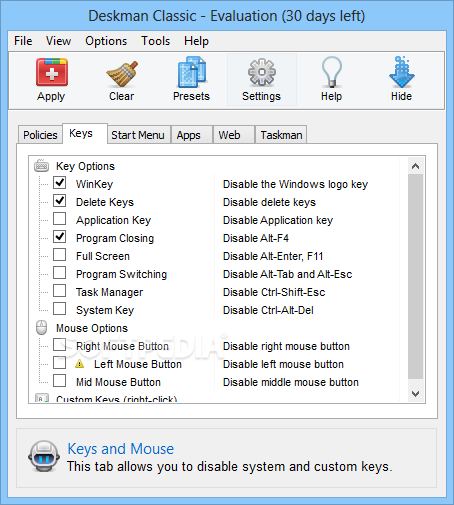Click the scrollbar down arrow

click(x=415, y=394)
